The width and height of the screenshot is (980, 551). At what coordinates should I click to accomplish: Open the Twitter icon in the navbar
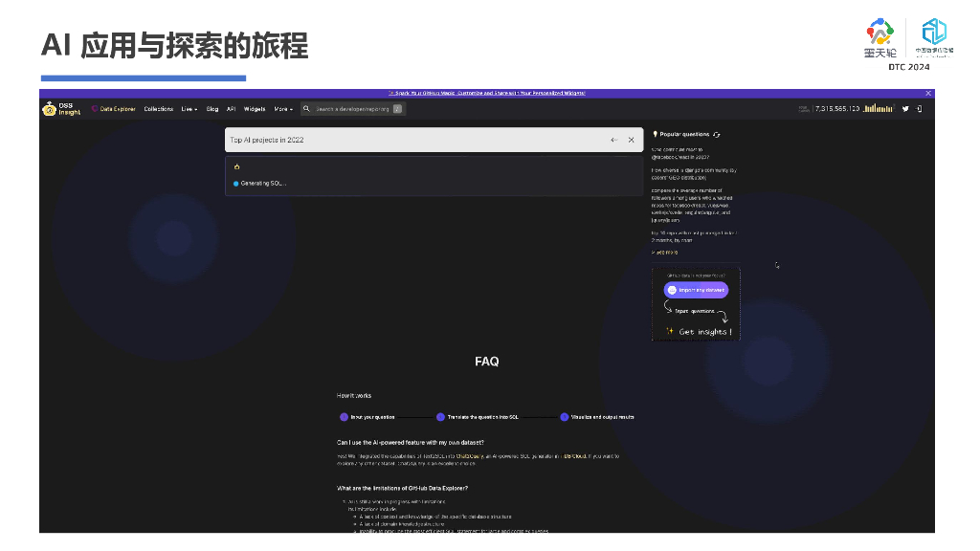tap(905, 108)
